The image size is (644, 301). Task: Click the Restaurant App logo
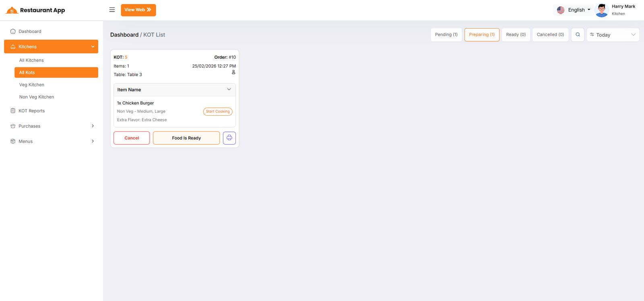coord(35,10)
